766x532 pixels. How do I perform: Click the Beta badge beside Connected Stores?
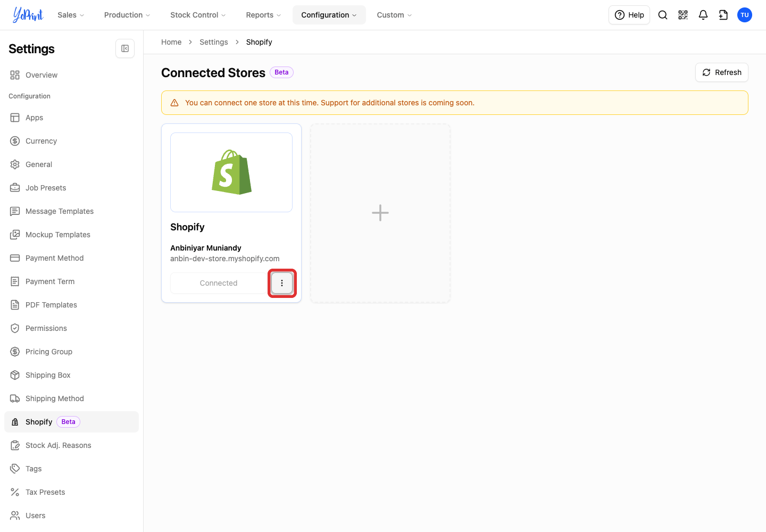click(x=281, y=72)
